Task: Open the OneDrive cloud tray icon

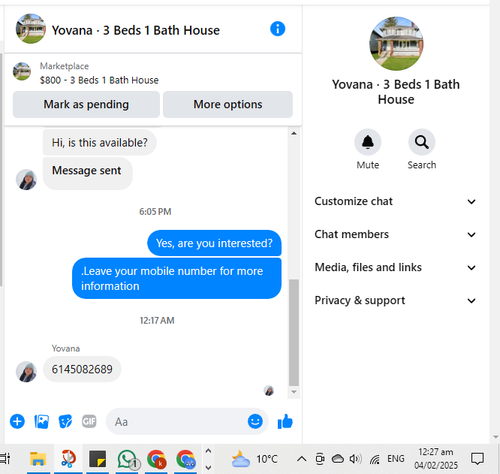Action: tap(338, 459)
